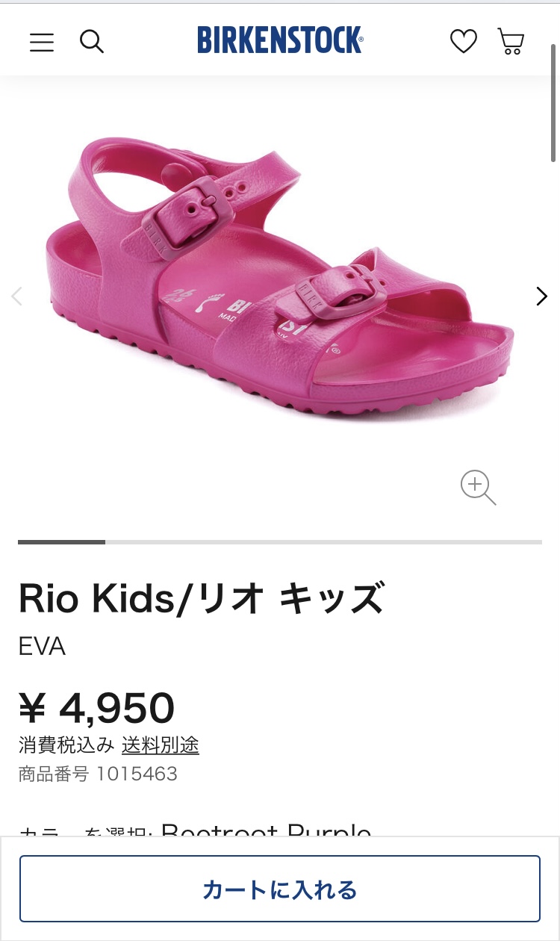Screen dimensions: 560x941
Task: Click the dark active segment of gallery indicator
Action: [x=61, y=541]
